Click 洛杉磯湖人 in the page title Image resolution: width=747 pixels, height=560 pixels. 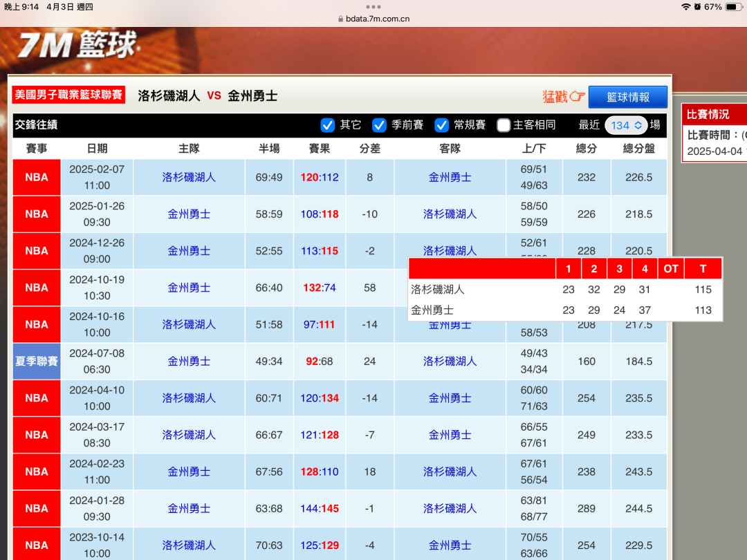click(169, 95)
